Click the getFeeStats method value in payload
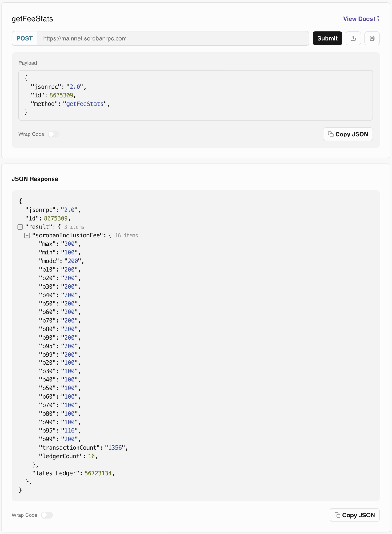Viewport: 392px width, 534px height. pyautogui.click(x=85, y=104)
